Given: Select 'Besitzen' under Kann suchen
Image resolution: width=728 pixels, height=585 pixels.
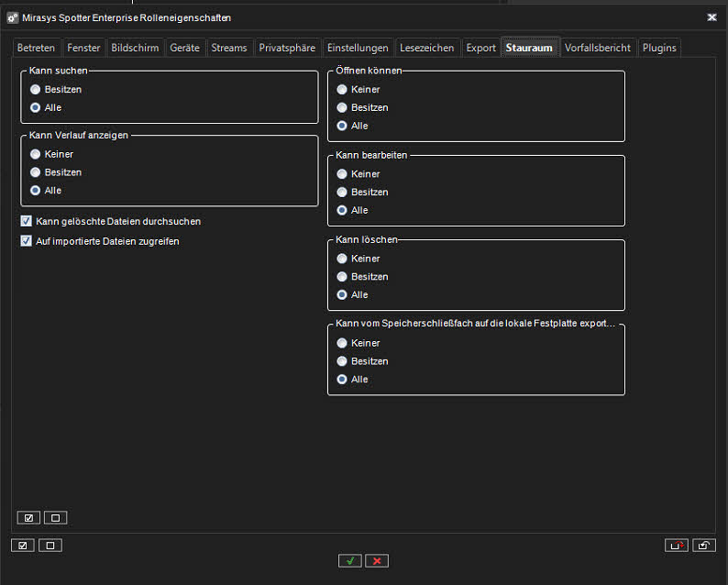Looking at the screenshot, I should point(35,89).
